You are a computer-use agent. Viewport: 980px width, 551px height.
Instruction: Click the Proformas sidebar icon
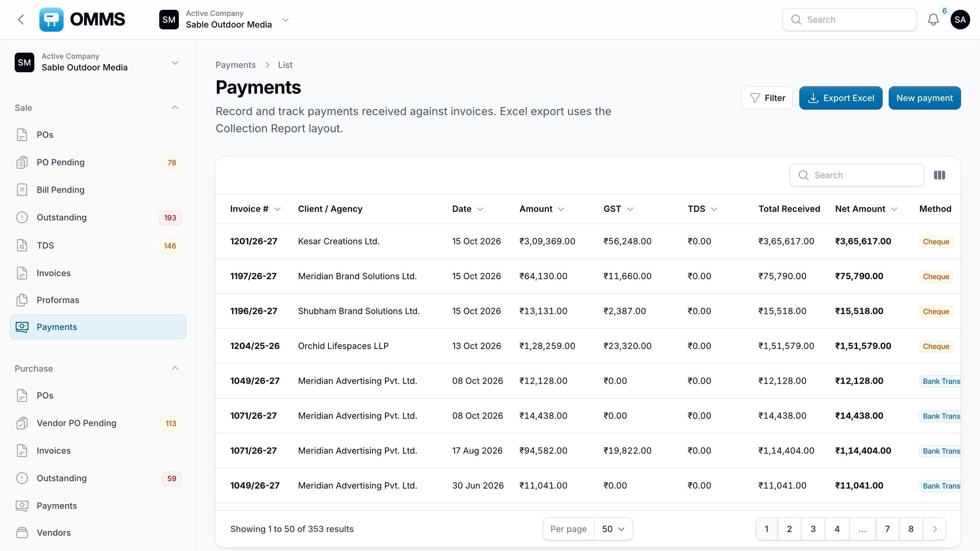tap(22, 300)
